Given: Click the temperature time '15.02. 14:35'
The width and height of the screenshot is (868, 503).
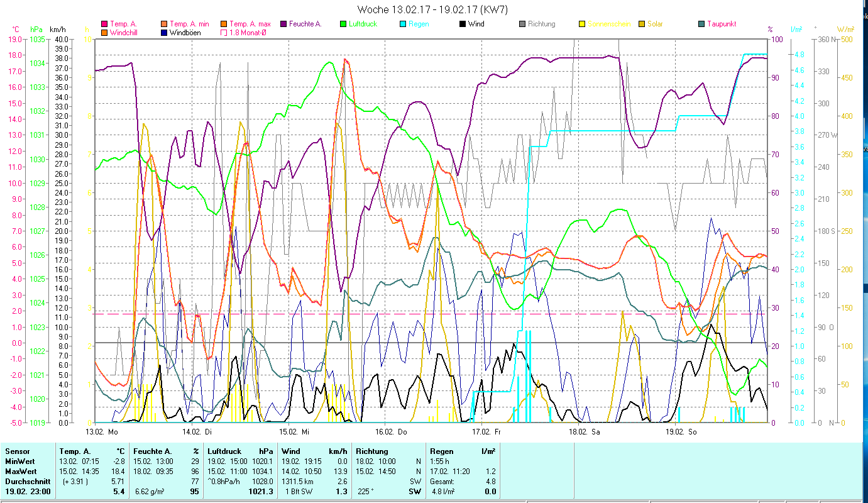Looking at the screenshot, I should (80, 472).
